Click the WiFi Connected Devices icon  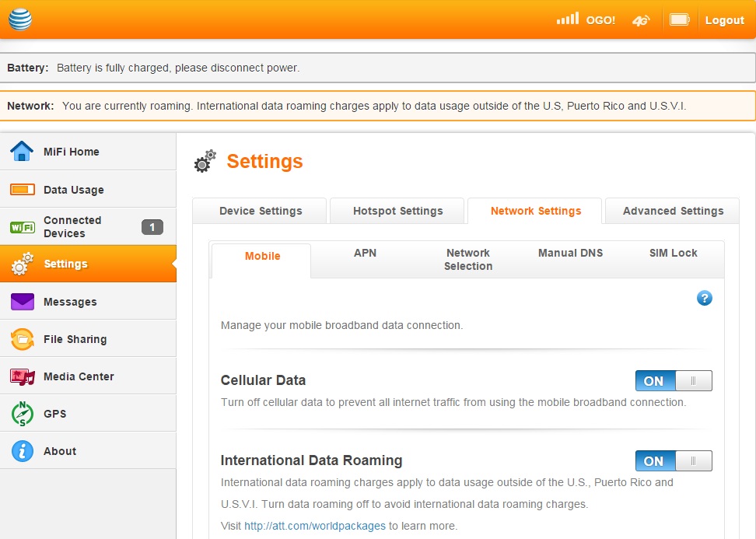[23, 227]
